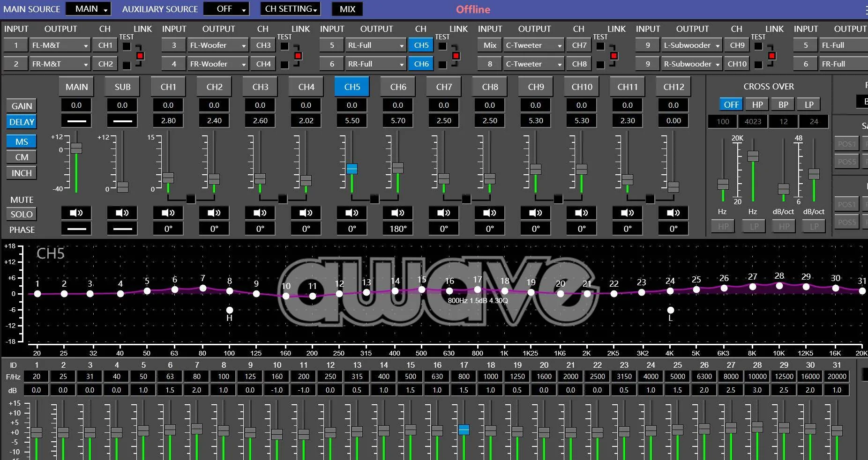Tick the TEST checkbox on the CH10 row
This screenshot has width=868, height=460.
(x=758, y=65)
